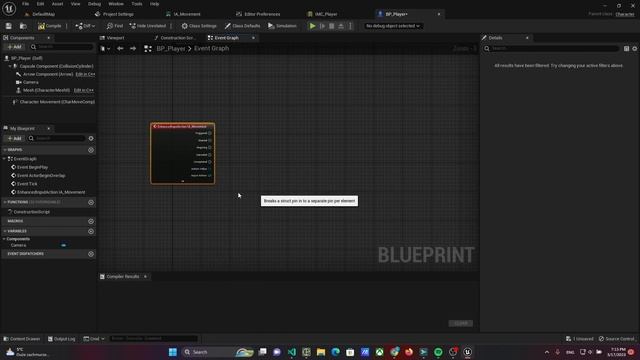This screenshot has width=640, height=360.
Task: Click the BP_Player breadcrumb link
Action: (x=171, y=49)
